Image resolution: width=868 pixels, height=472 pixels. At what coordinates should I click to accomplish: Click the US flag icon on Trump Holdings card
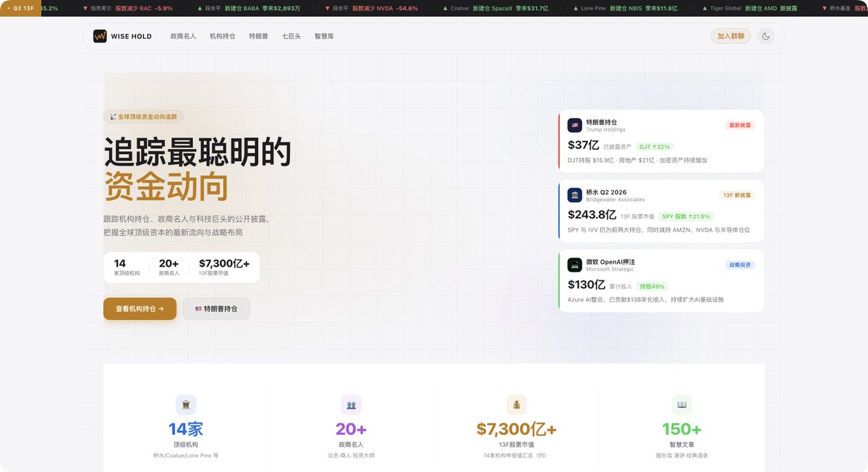pyautogui.click(x=574, y=125)
